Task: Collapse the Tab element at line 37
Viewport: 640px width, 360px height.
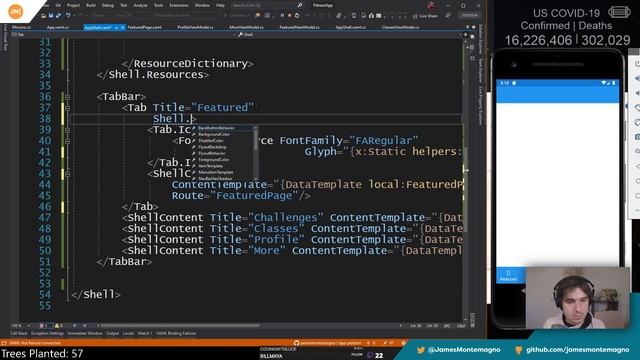Action: click(67, 108)
